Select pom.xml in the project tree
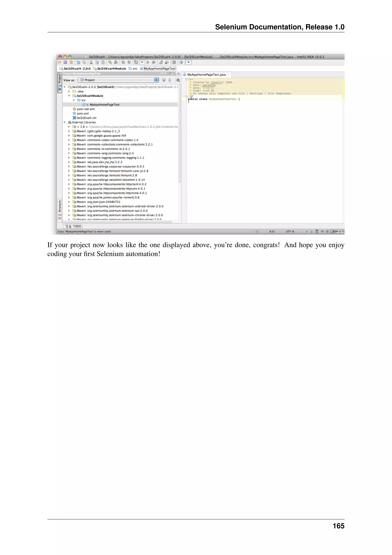This screenshot has width=392, height=555. click(x=81, y=114)
